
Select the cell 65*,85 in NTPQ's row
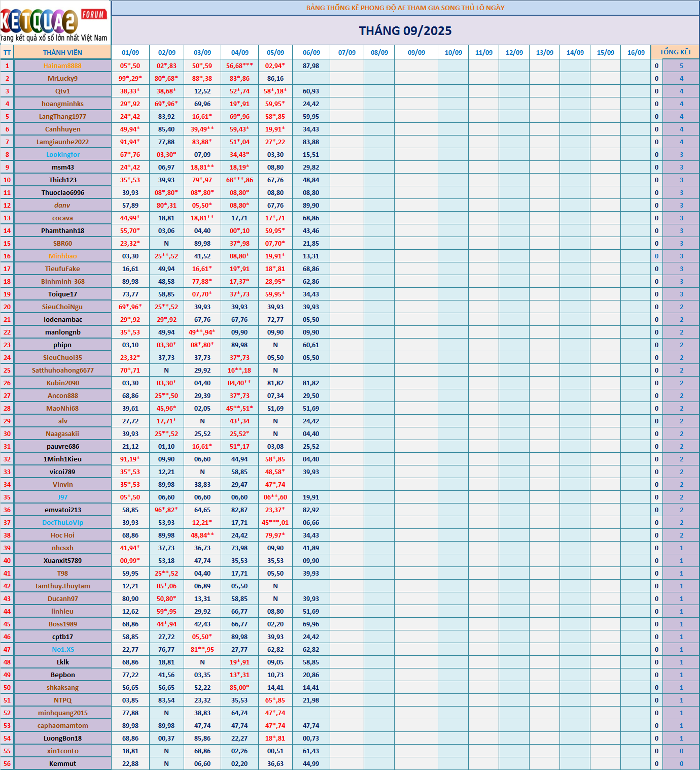[275, 700]
